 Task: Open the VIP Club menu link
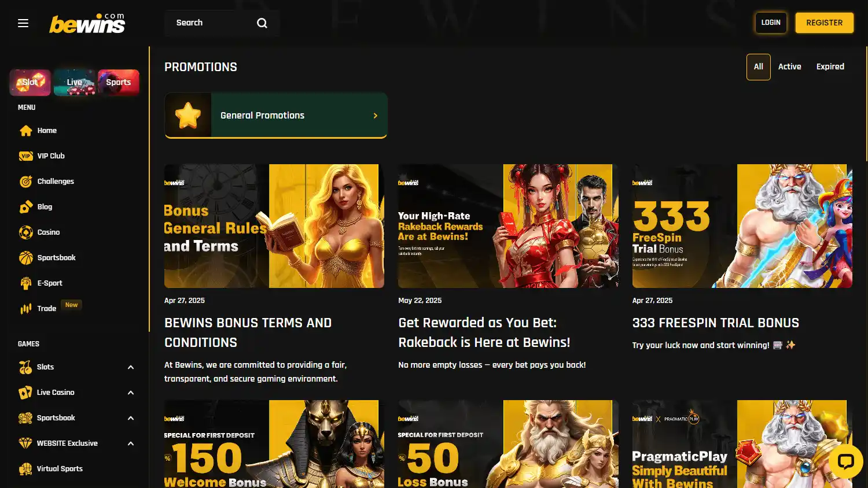[x=51, y=156]
